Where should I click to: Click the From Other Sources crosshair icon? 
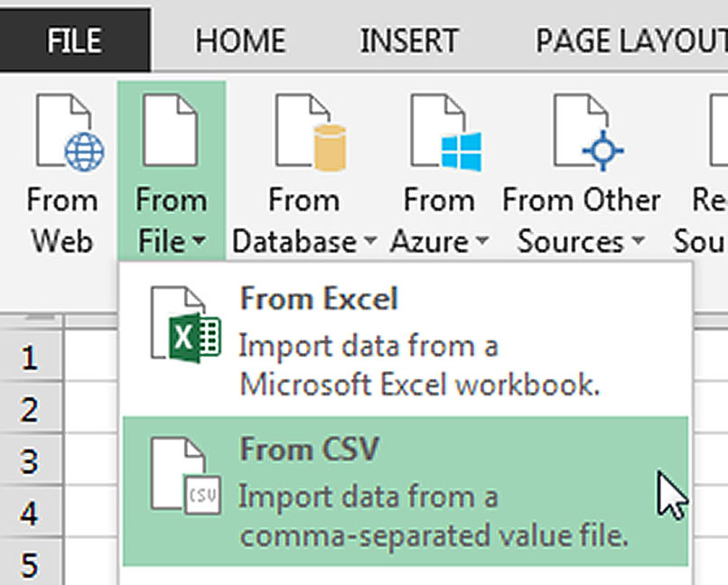pyautogui.click(x=588, y=131)
